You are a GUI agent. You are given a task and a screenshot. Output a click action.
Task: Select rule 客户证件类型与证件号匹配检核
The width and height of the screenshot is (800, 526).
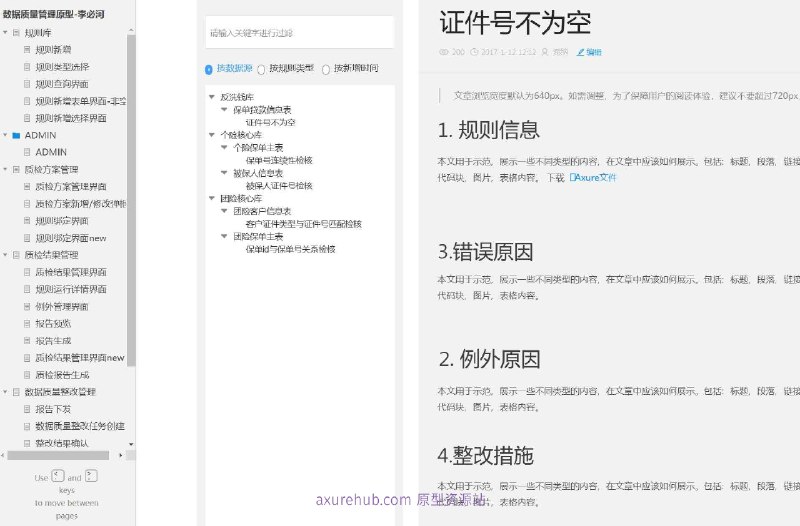click(x=304, y=224)
